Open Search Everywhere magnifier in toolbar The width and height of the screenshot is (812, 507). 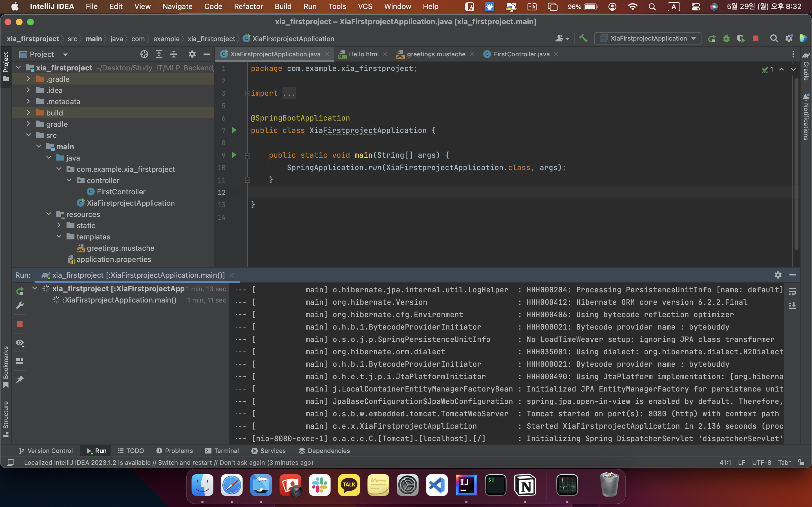point(774,39)
